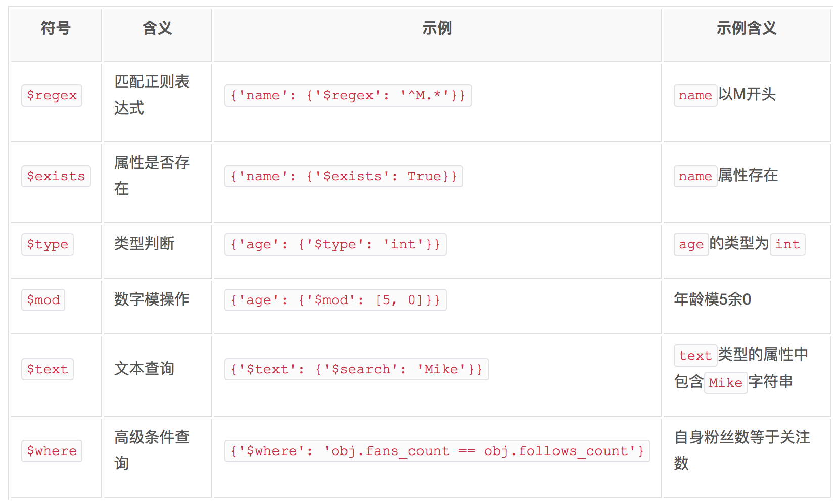
Task: Click the 年龄模5余0 description text
Action: point(712,299)
